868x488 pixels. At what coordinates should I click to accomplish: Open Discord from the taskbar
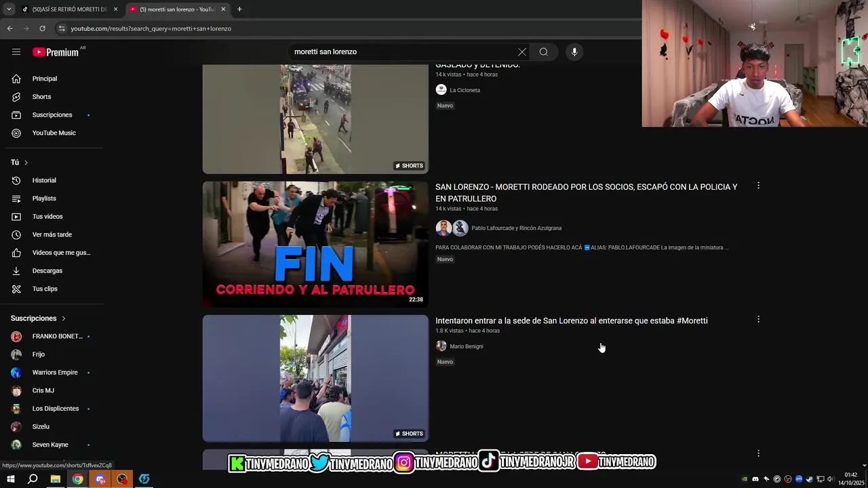click(100, 479)
